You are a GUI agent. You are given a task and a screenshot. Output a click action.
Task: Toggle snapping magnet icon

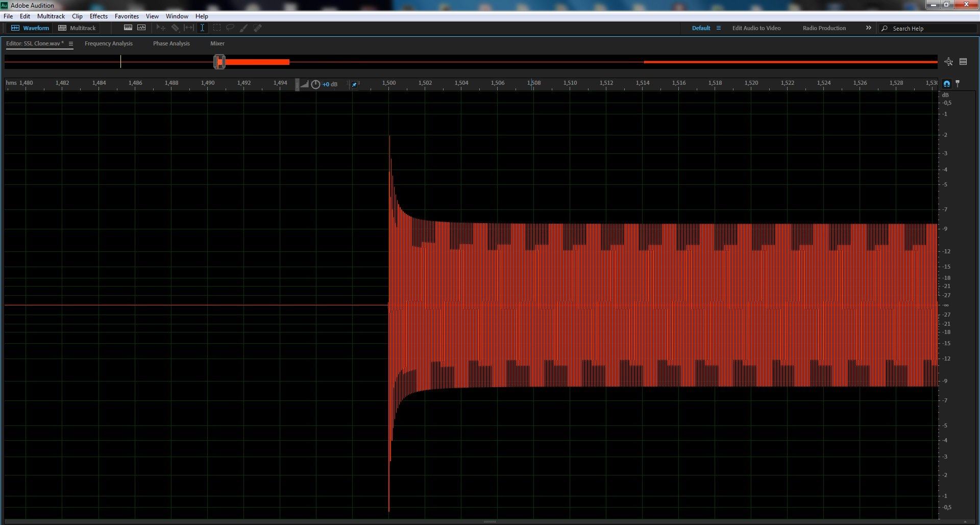(947, 84)
